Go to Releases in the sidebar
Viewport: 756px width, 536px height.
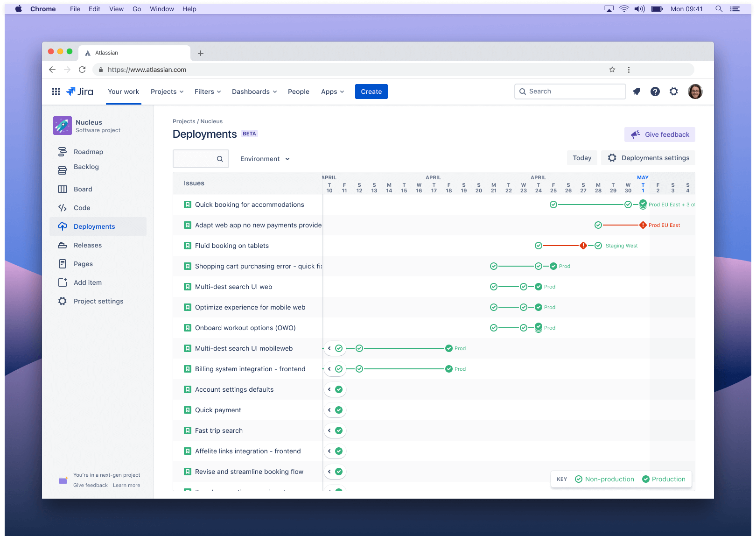point(87,245)
